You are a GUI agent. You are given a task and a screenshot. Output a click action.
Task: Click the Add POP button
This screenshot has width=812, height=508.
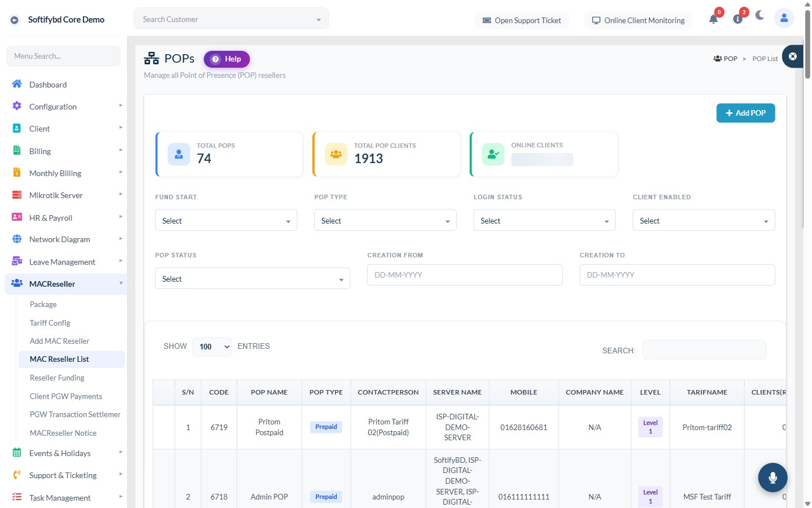(x=745, y=113)
